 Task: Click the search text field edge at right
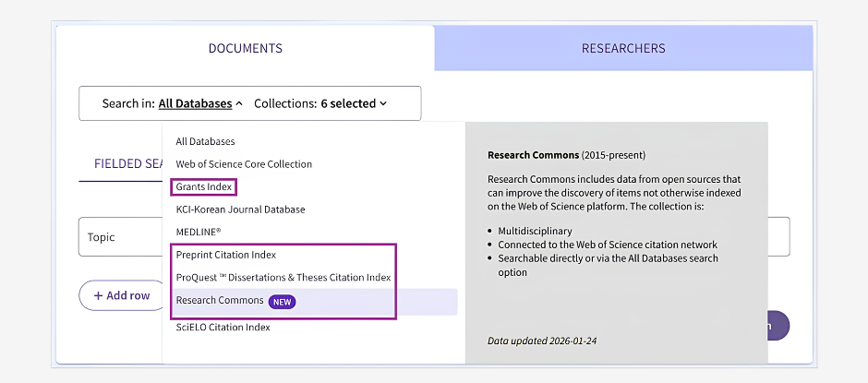tap(778, 237)
